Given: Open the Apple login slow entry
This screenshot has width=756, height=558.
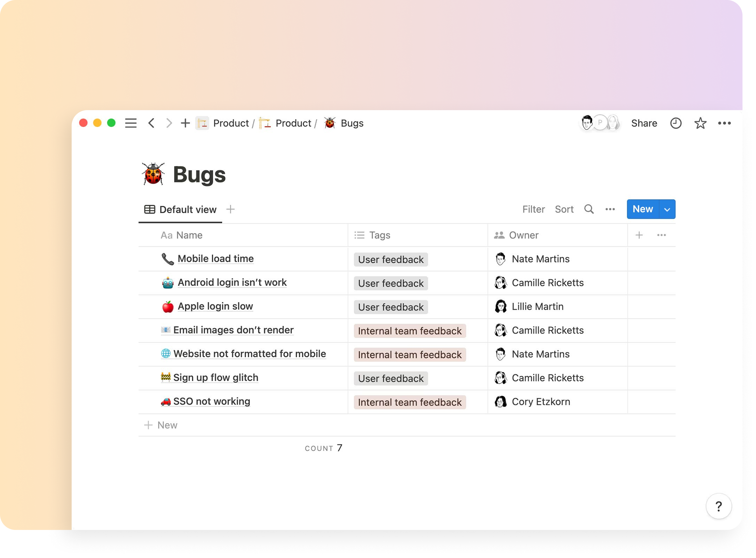Looking at the screenshot, I should pos(215,306).
